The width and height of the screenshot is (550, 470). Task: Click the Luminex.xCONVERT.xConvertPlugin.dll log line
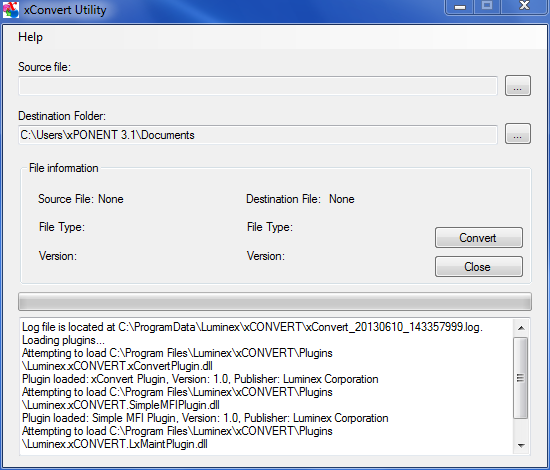(117, 366)
